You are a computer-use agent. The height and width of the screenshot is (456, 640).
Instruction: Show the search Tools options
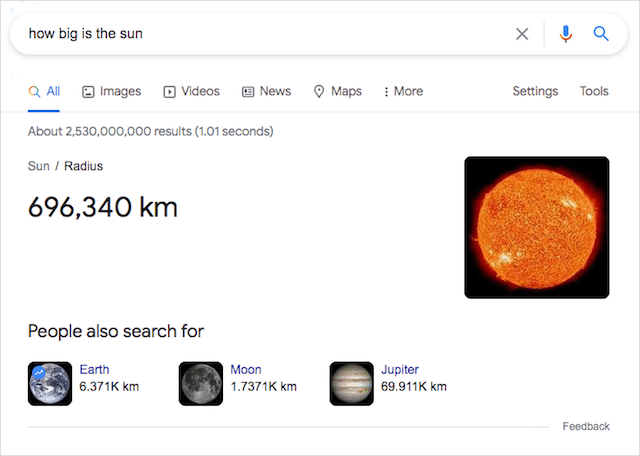(x=594, y=91)
